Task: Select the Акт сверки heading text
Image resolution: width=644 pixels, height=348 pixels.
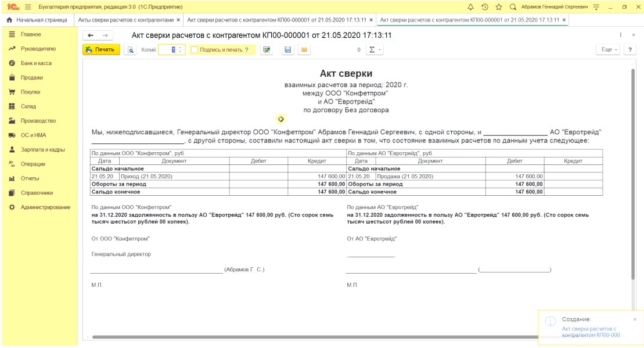Action: [x=346, y=74]
